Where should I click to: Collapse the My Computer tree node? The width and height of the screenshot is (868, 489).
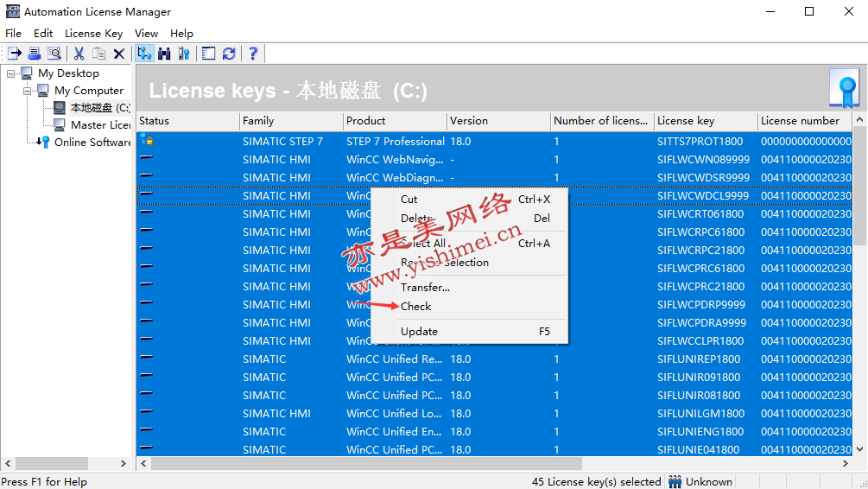tap(27, 90)
